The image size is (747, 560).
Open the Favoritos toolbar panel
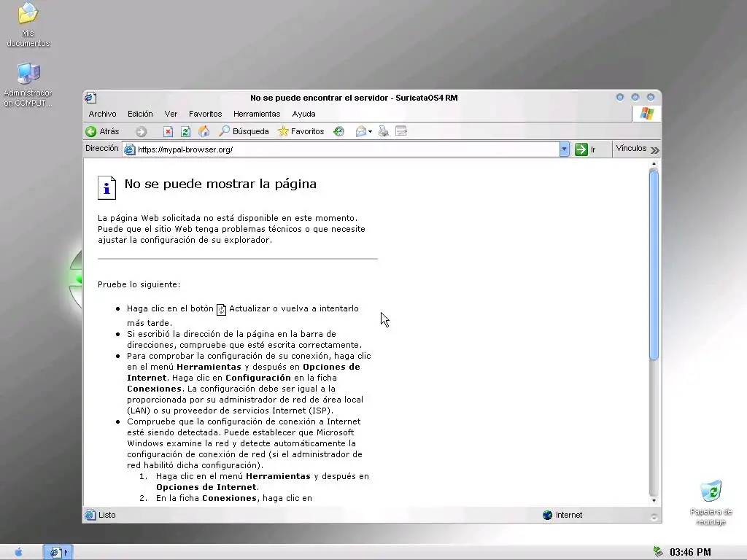click(301, 131)
